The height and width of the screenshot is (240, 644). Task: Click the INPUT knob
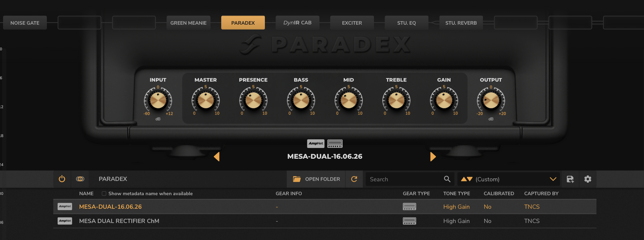coord(158,101)
